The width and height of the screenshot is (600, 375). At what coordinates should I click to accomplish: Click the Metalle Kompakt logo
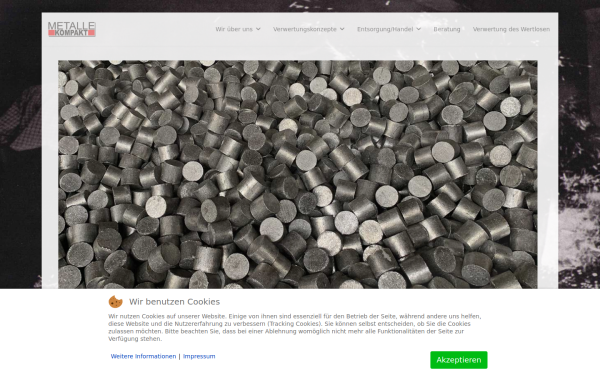72,29
